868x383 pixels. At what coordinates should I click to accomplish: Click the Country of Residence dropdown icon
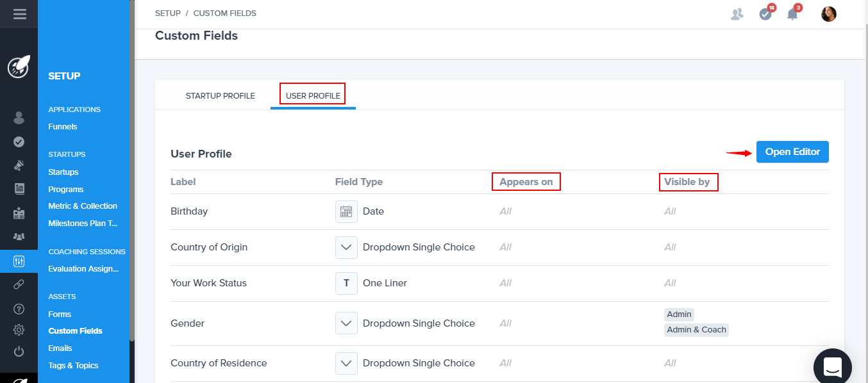tap(346, 363)
